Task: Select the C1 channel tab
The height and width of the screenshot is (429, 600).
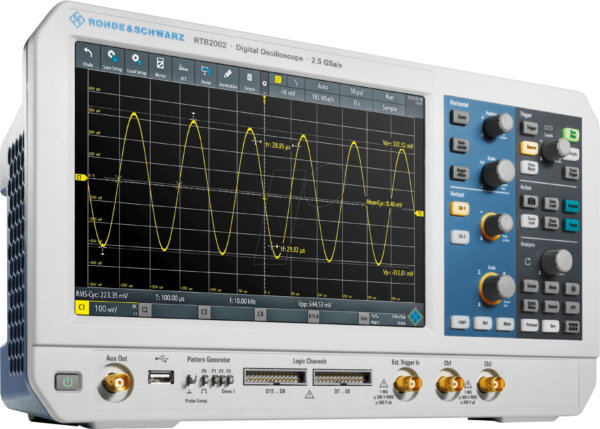Action: tap(83, 309)
